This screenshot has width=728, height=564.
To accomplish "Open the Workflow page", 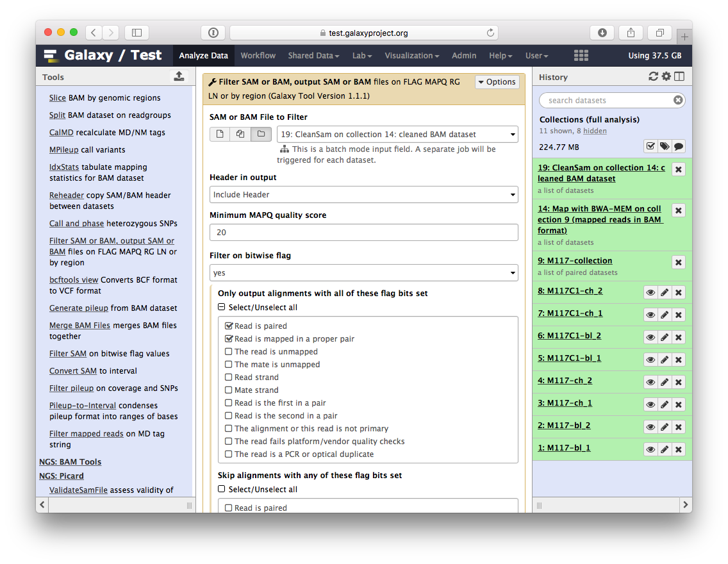I will coord(258,55).
